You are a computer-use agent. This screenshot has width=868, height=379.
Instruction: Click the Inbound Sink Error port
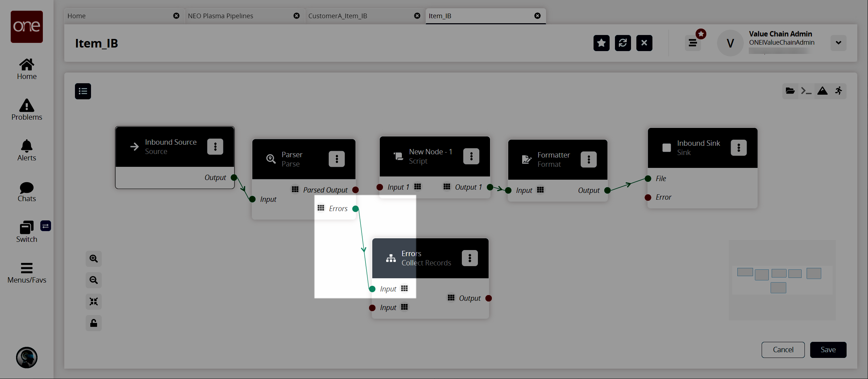tap(648, 197)
